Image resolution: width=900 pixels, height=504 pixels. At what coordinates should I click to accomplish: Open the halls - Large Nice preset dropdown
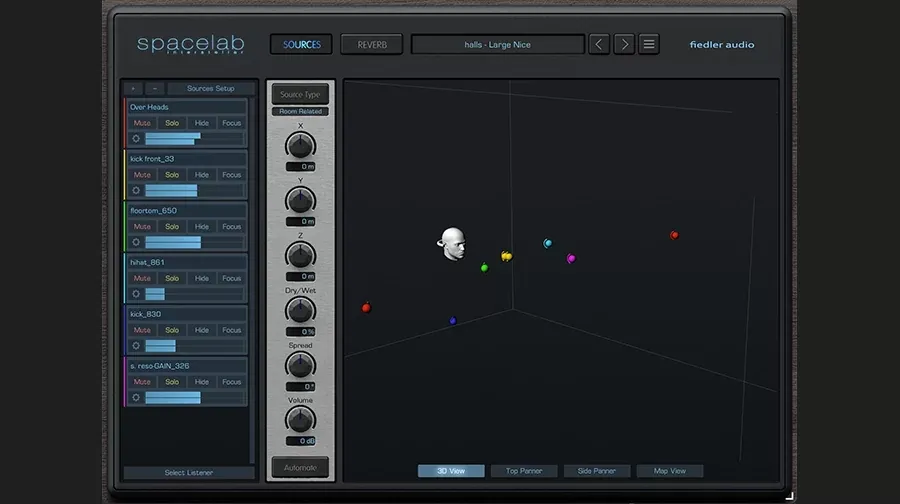(x=498, y=44)
